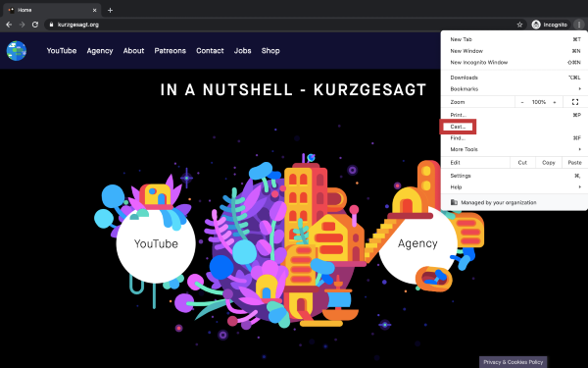
Task: Click the Incognito profile icon
Action: 536,25
